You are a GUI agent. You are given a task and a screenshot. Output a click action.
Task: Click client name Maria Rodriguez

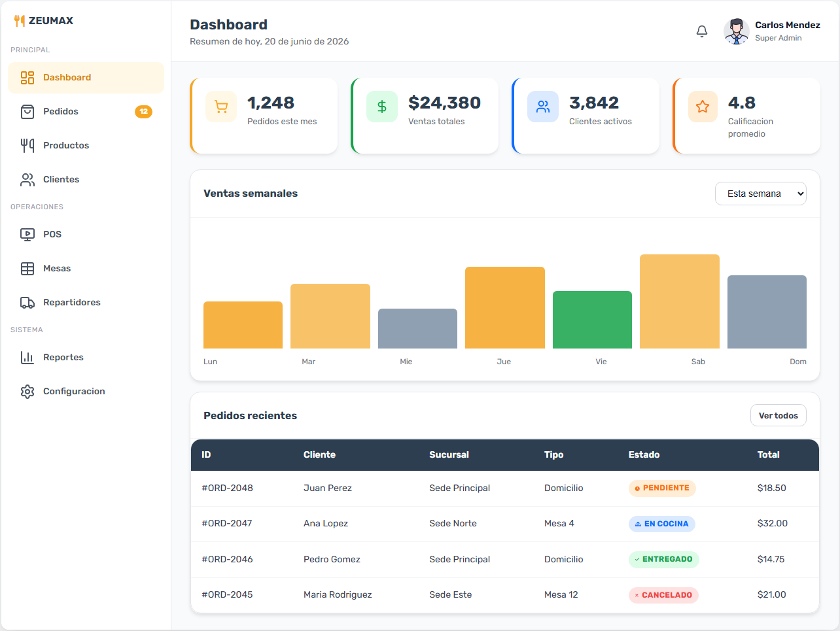point(338,595)
